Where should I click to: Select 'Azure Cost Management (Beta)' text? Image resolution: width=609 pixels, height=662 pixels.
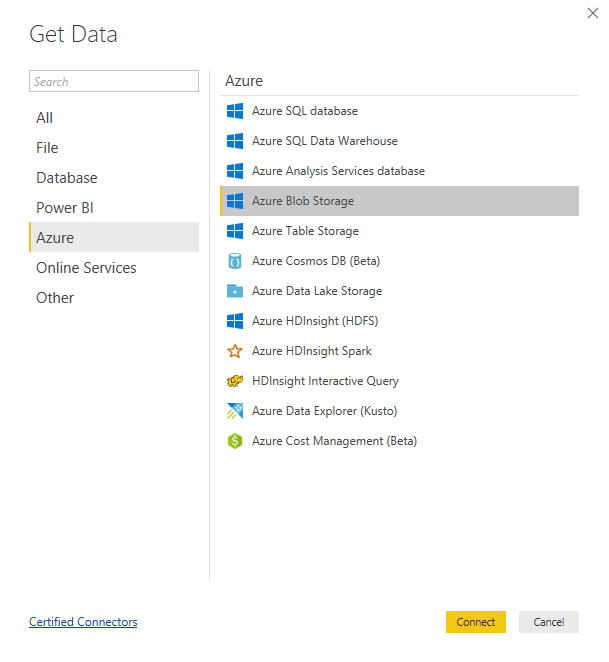pos(334,441)
